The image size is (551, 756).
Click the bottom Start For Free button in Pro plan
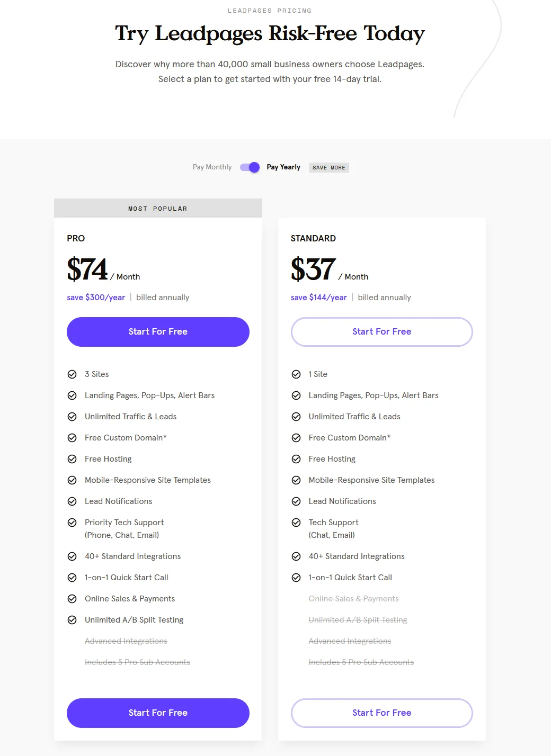coord(158,713)
